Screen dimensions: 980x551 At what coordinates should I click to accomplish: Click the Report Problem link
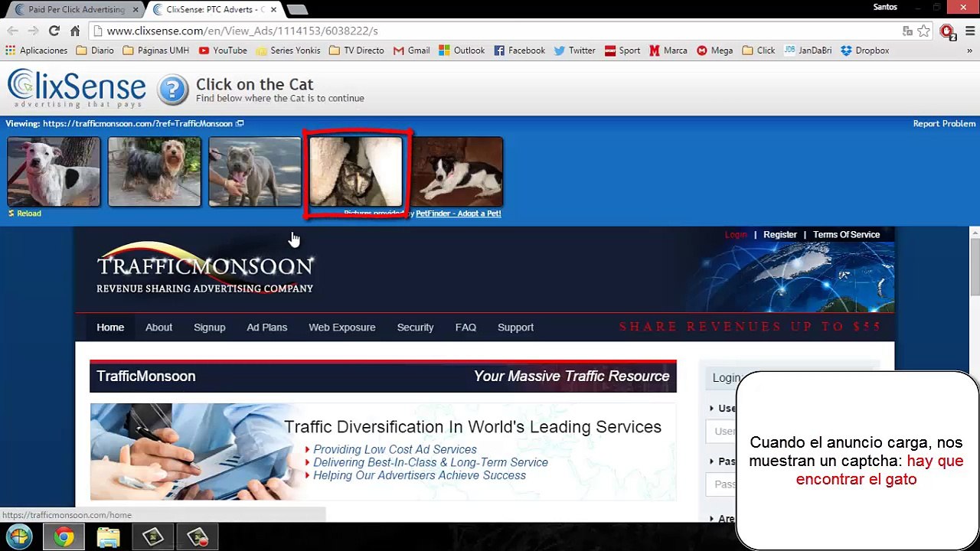944,123
